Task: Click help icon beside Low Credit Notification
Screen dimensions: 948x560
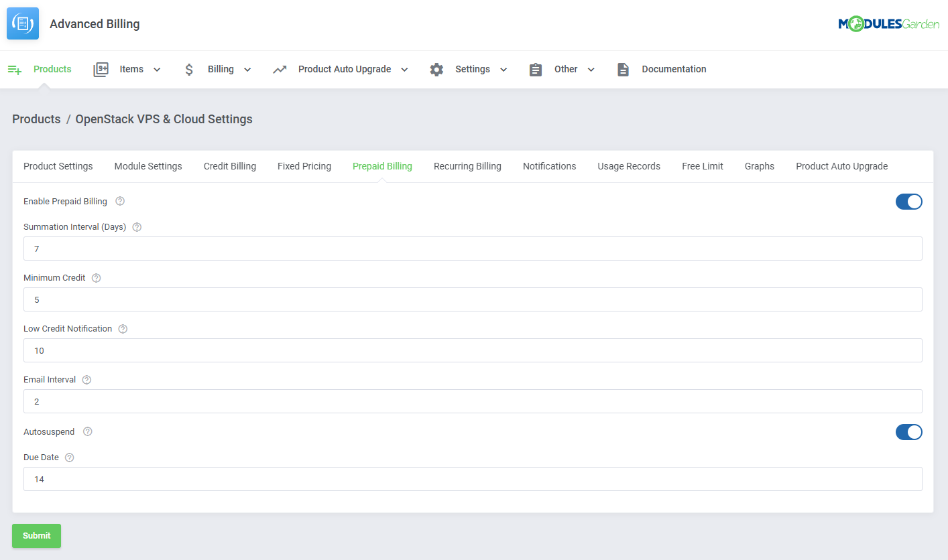Action: click(123, 329)
